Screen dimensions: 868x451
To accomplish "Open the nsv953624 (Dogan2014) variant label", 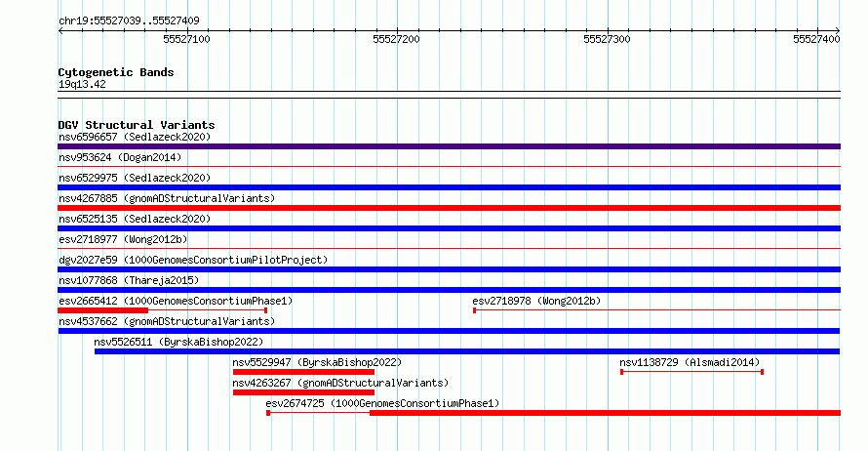I will pos(120,157).
